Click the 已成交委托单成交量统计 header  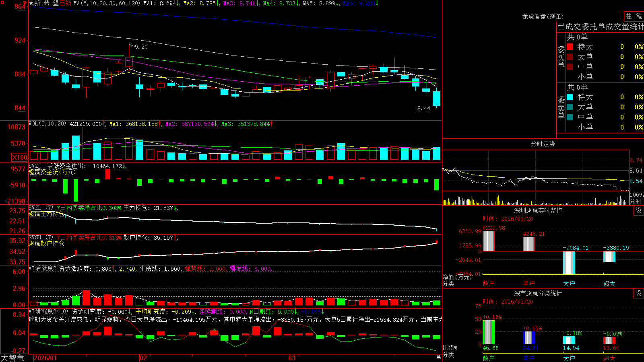pyautogui.click(x=601, y=27)
